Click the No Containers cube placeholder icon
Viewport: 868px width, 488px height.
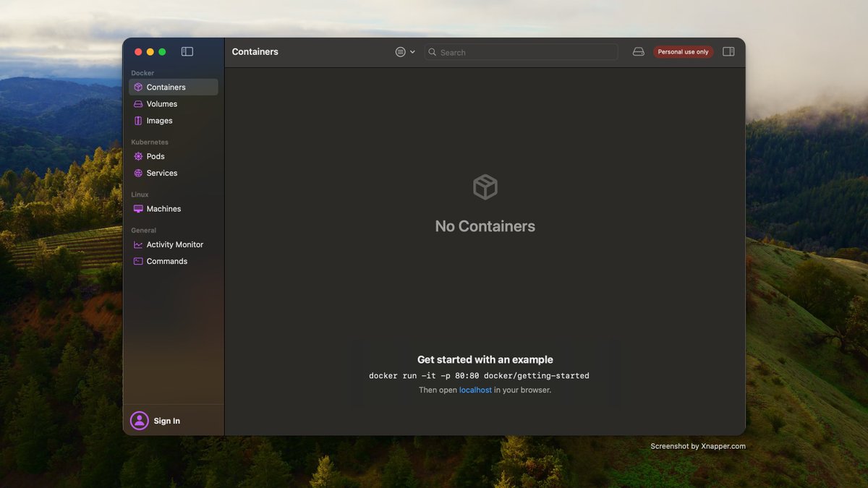pyautogui.click(x=485, y=187)
